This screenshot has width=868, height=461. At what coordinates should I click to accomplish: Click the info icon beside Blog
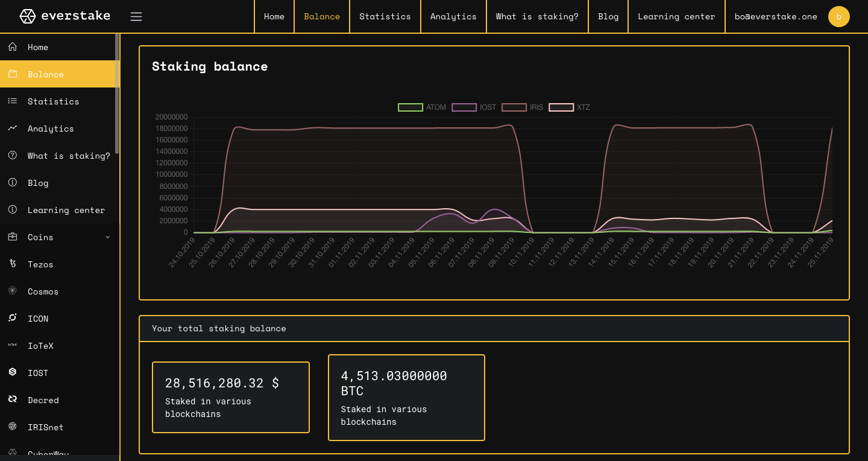13,182
